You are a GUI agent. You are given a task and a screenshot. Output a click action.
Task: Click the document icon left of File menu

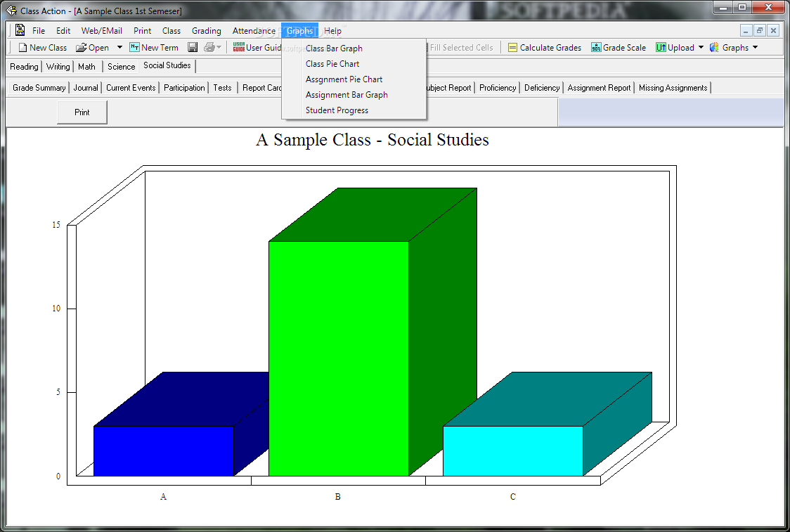click(20, 30)
